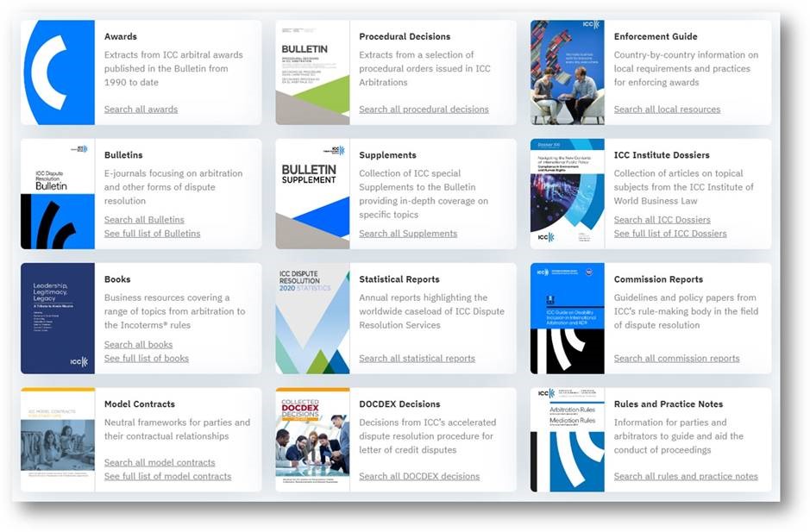Follow Search all statistical reports link
Image resolution: width=810 pixels, height=532 pixels.
click(417, 358)
